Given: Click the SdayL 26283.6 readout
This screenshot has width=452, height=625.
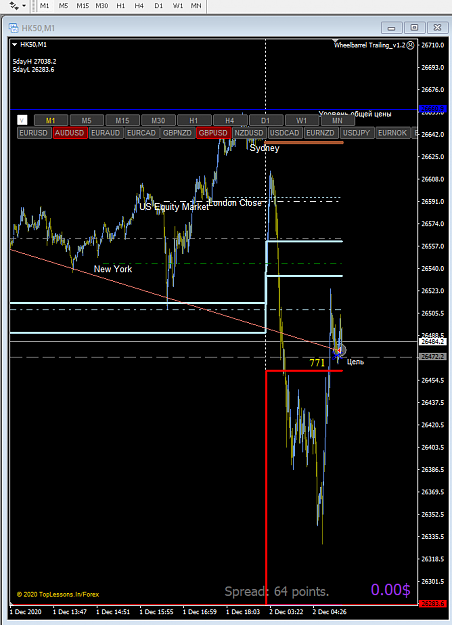Looking at the screenshot, I should pyautogui.click(x=33, y=69).
